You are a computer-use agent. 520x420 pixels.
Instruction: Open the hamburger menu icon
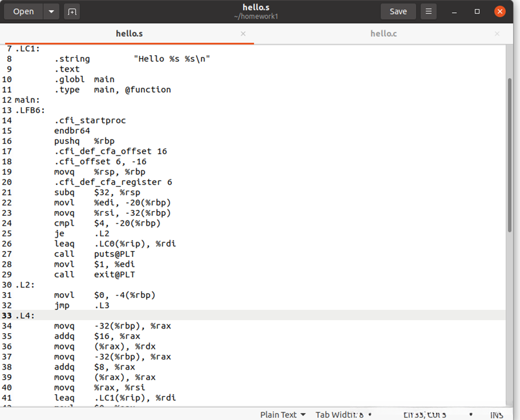click(x=429, y=12)
